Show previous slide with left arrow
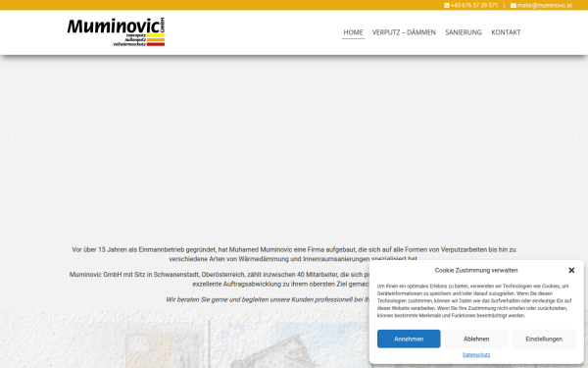The width and height of the screenshot is (588, 368). tap(13, 136)
